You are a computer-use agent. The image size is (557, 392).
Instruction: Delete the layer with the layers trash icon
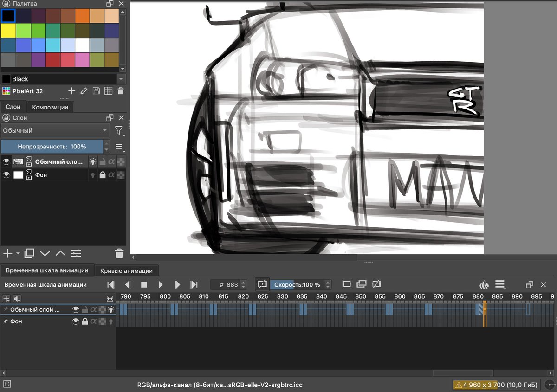[119, 253]
